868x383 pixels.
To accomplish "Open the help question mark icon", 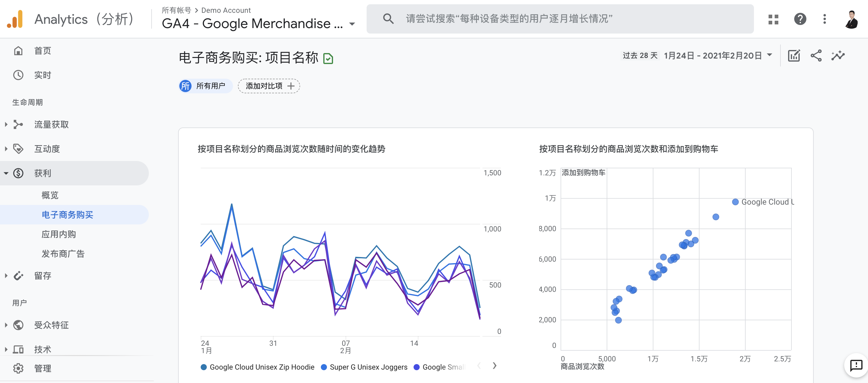I will coord(800,19).
